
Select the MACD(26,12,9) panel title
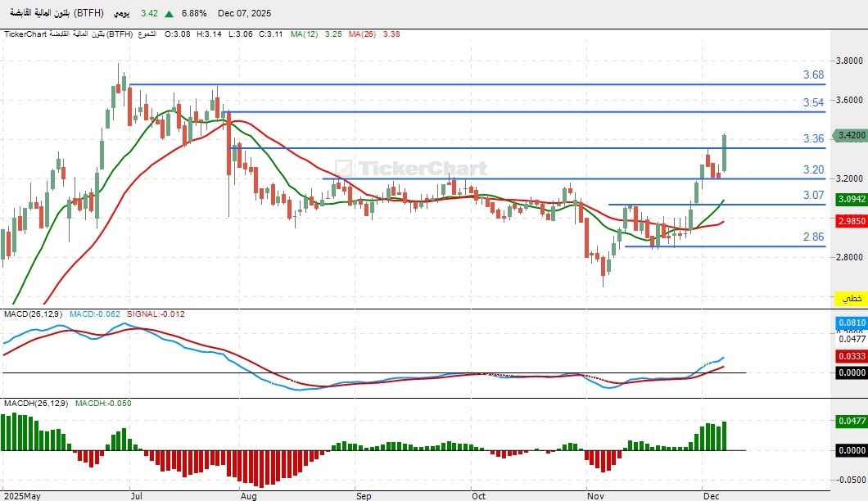(32, 314)
